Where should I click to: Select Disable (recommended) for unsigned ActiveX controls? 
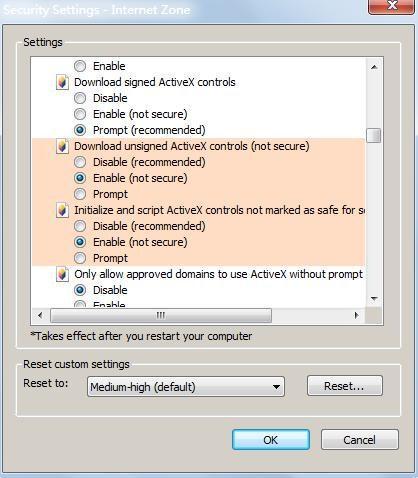[x=80, y=162]
